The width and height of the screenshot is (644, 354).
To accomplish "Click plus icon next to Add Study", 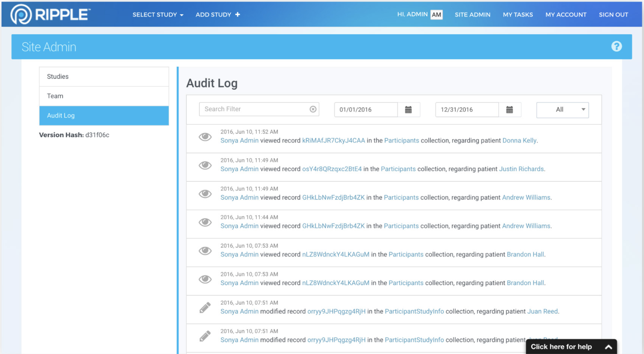I will 238,14.
